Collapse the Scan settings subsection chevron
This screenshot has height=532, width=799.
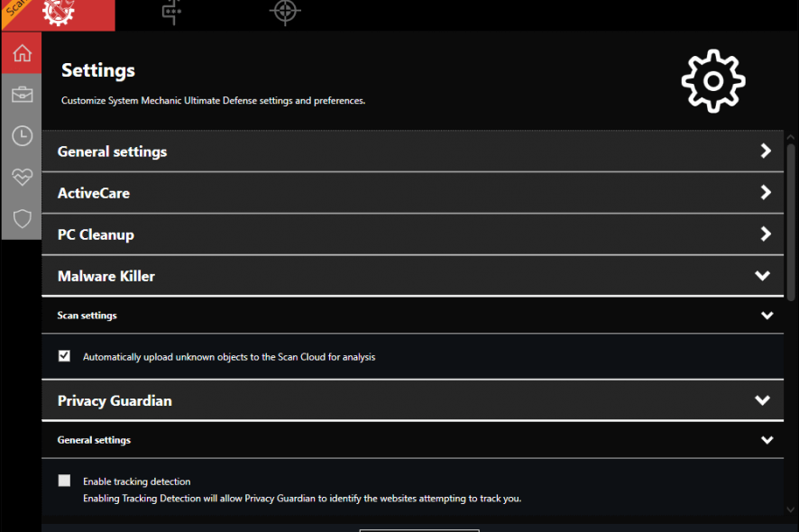coord(767,316)
